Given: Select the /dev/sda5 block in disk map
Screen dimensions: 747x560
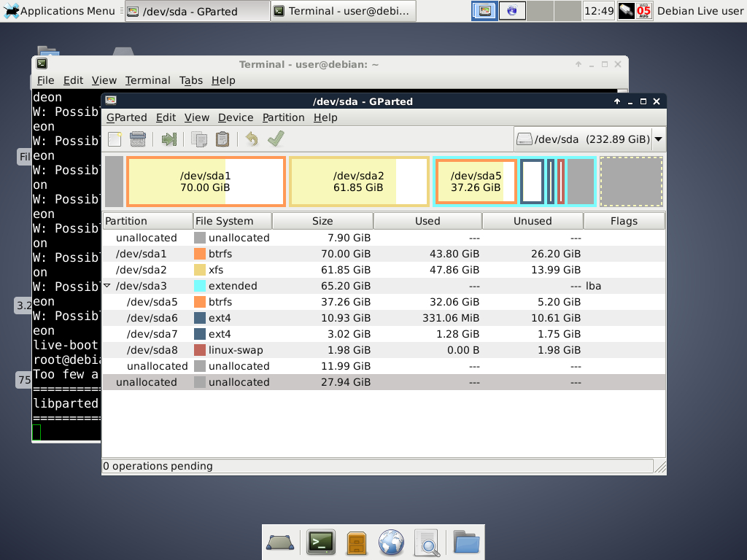Looking at the screenshot, I should (476, 182).
